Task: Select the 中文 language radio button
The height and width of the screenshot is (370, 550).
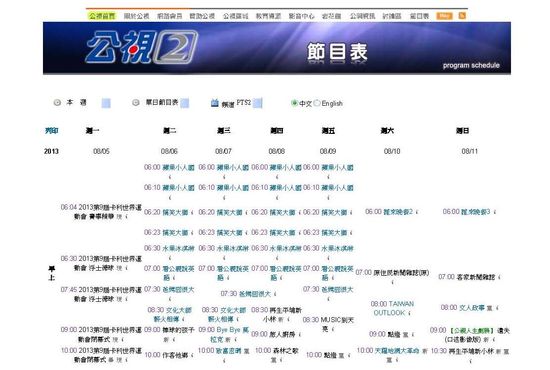Action: [x=294, y=103]
